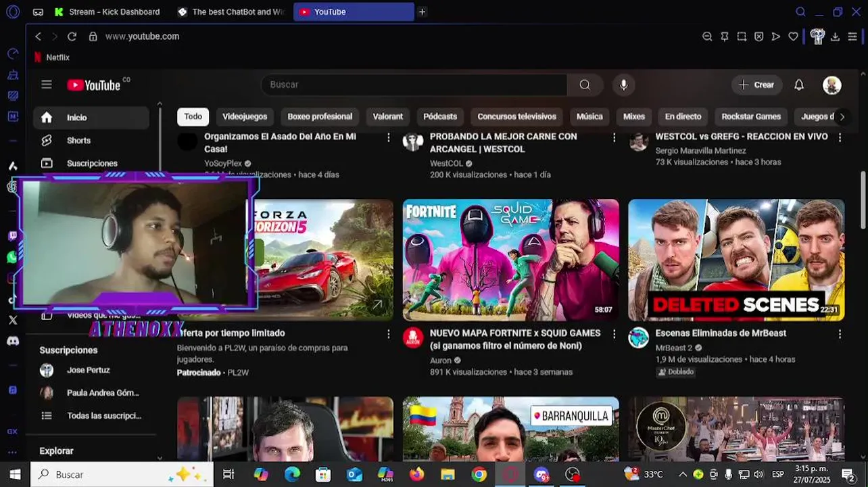
Task: Click the Crear button
Action: [756, 85]
